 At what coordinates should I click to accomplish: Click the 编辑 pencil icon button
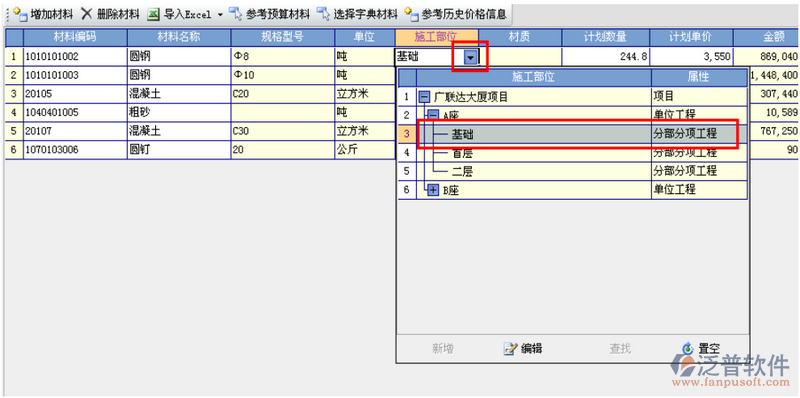[511, 349]
